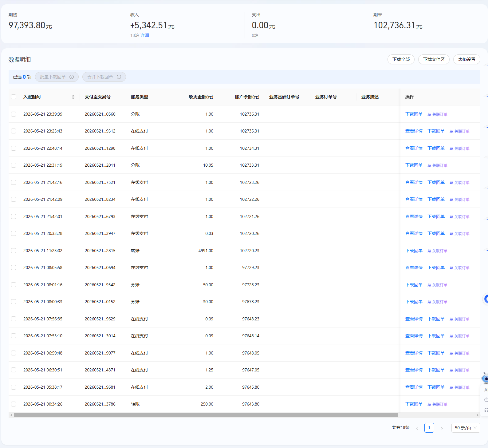Go to previous page arrow
The width and height of the screenshot is (488, 448).
pos(417,428)
